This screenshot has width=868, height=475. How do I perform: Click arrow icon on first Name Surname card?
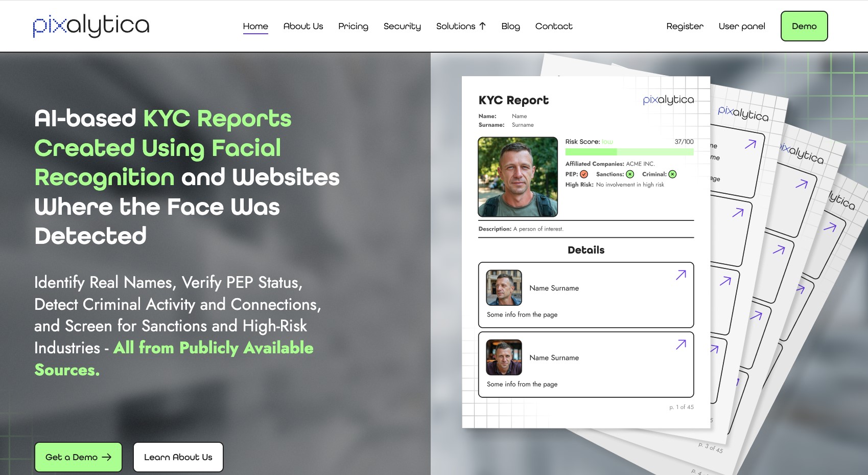pos(681,275)
